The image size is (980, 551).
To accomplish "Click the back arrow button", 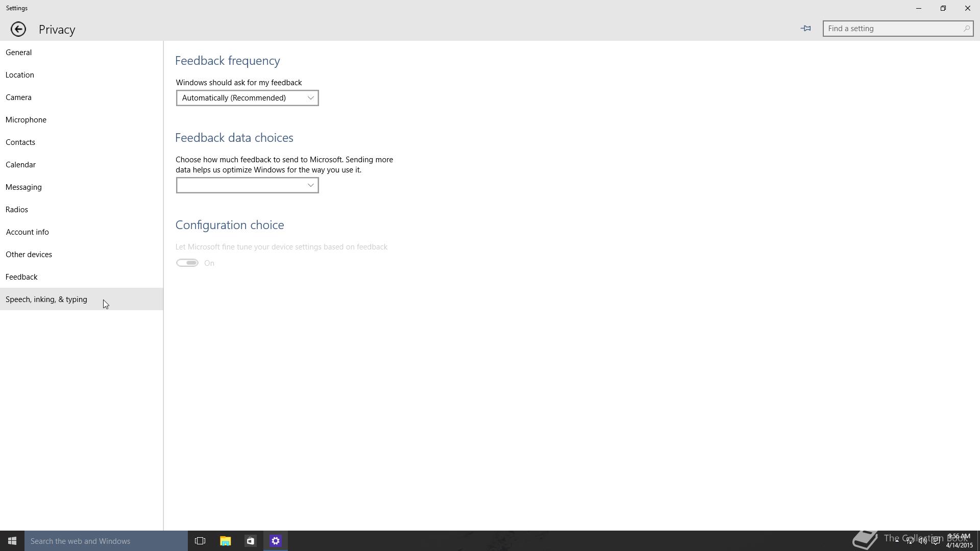I will pyautogui.click(x=18, y=29).
